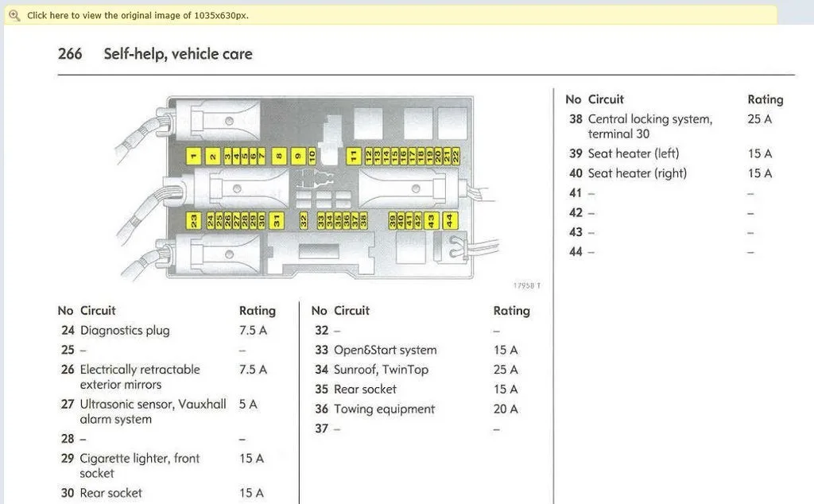814x504 pixels.
Task: Click 'Cigarette lighter, front socket' entry
Action: pos(140,466)
